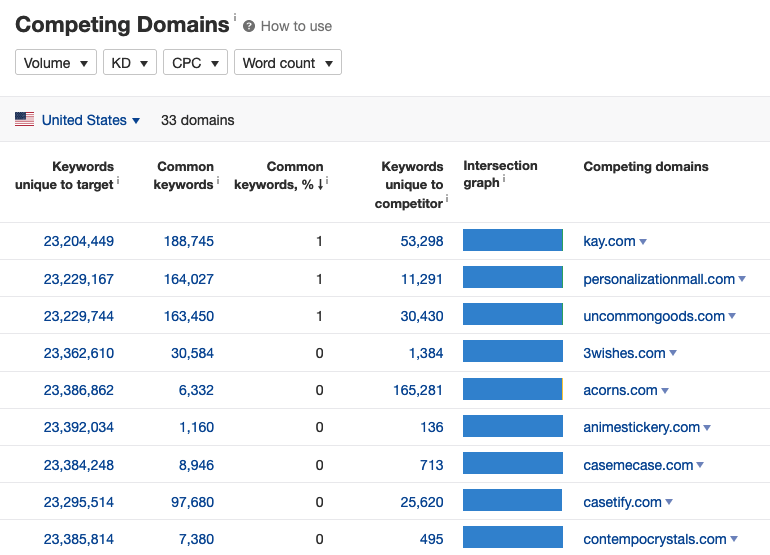The height and width of the screenshot is (555, 770).
Task: Click 163,450 common keywords value
Action: [189, 316]
